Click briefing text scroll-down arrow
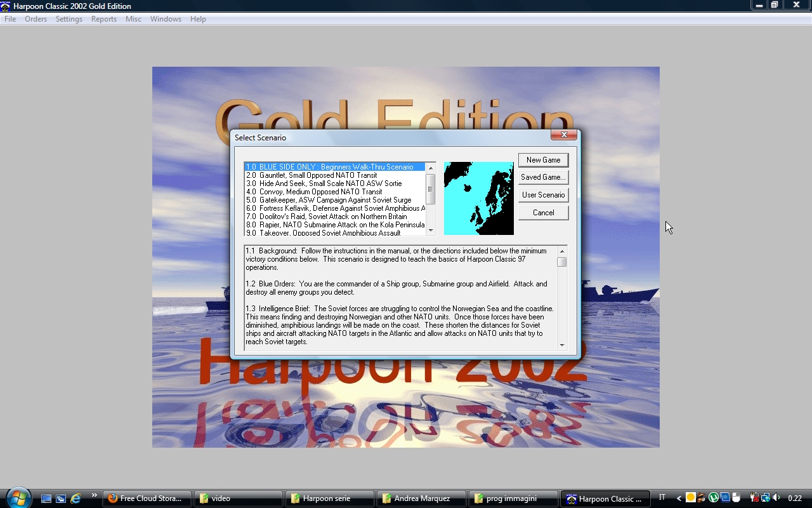This screenshot has height=508, width=812. (x=562, y=345)
